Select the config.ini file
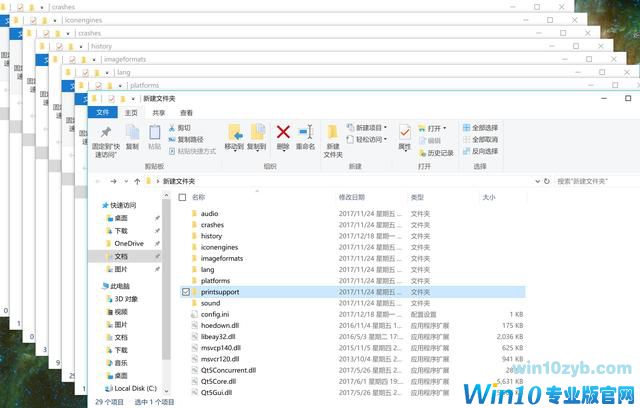The width and height of the screenshot is (640, 408). [x=352, y=314]
